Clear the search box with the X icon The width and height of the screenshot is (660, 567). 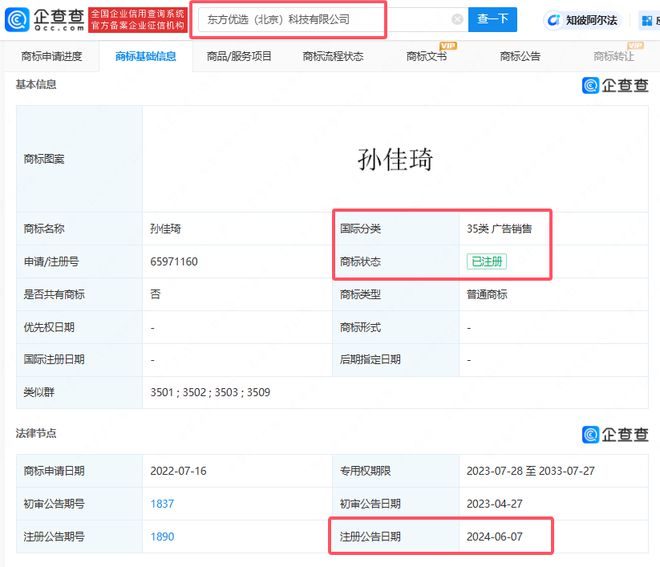[x=457, y=19]
